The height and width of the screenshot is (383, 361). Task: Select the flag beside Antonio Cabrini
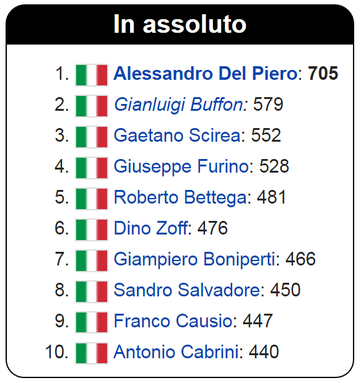coord(92,353)
